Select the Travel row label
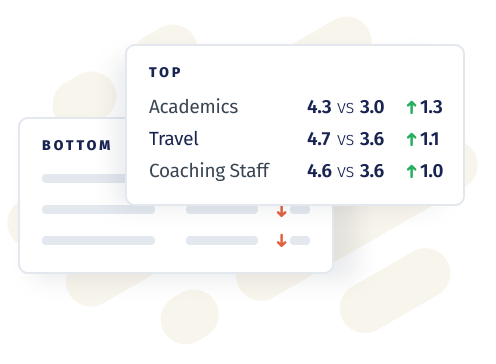This screenshot has height=364, width=496. point(174,139)
